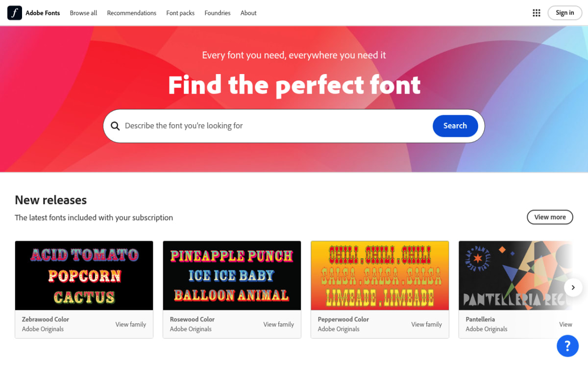588x368 pixels.
Task: Click Adobe Originals under Pepperwood Color
Action: 339,329
